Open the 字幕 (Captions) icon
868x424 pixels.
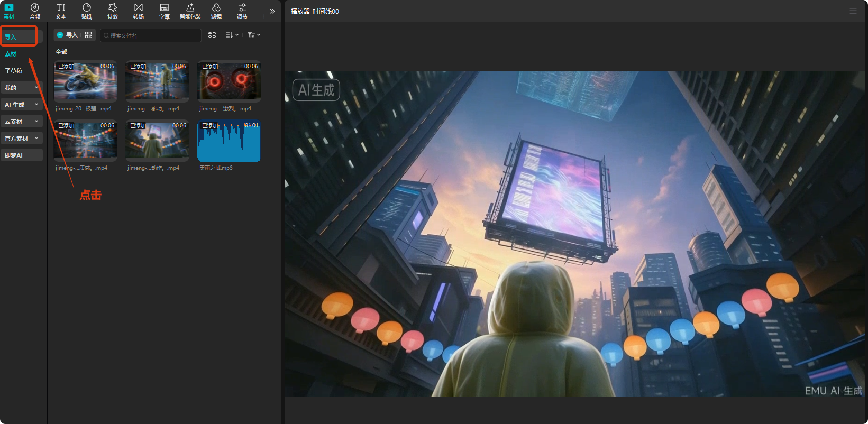[165, 11]
